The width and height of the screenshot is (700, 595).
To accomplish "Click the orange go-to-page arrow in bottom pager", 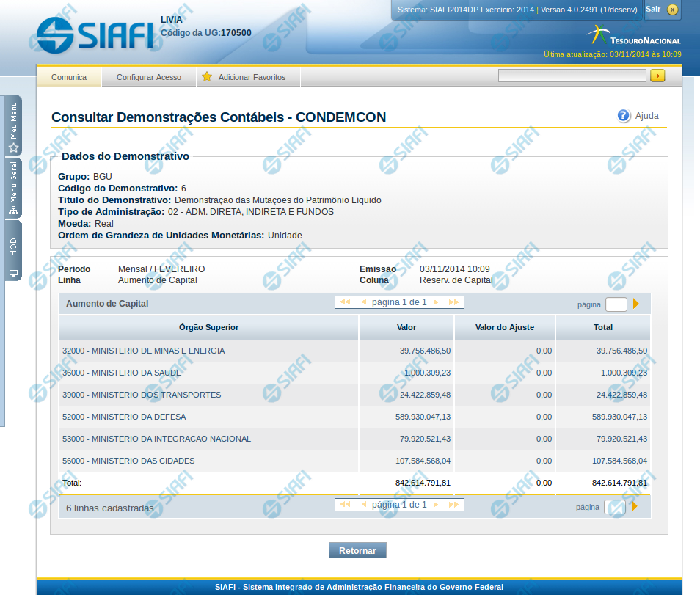I will click(x=635, y=506).
